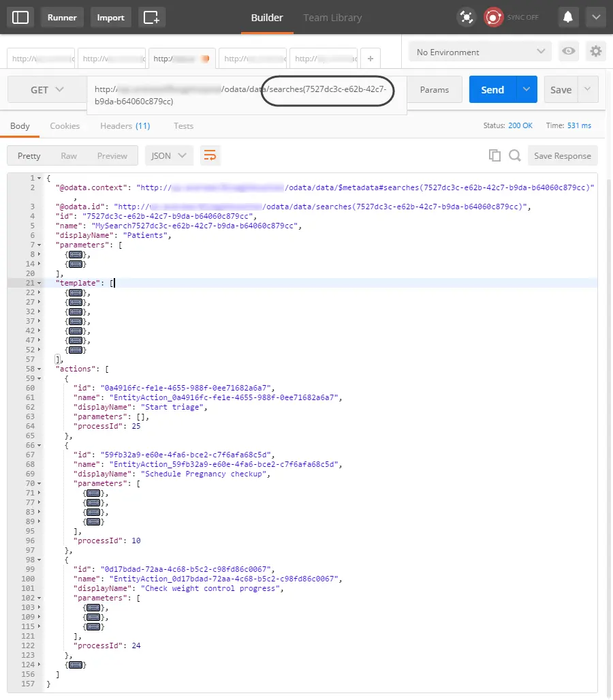Expand the folded object at line 124
The image size is (613, 700).
point(40,665)
